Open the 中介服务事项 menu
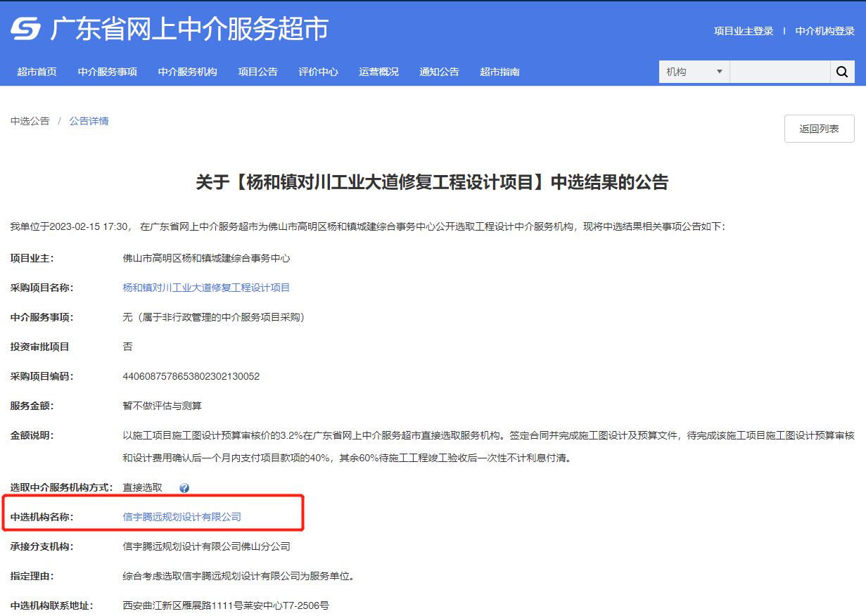This screenshot has height=616, width=866. [x=107, y=71]
